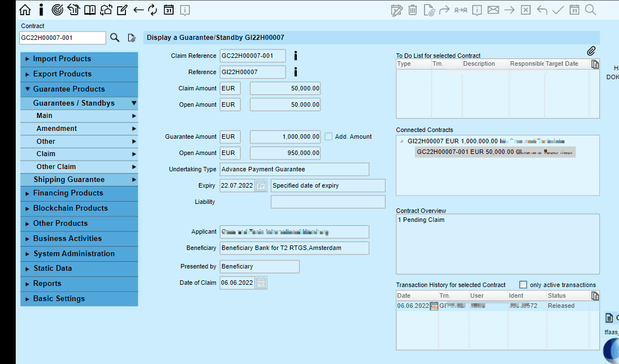619x364 pixels.
Task: Open the Date of Claim calendar picker
Action: (261, 283)
